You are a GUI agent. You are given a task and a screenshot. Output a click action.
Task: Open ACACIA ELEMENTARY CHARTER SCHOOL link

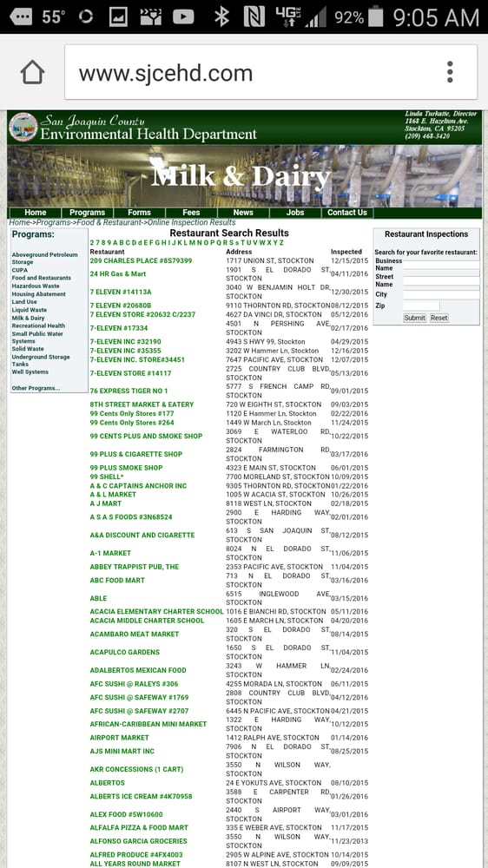tap(157, 612)
